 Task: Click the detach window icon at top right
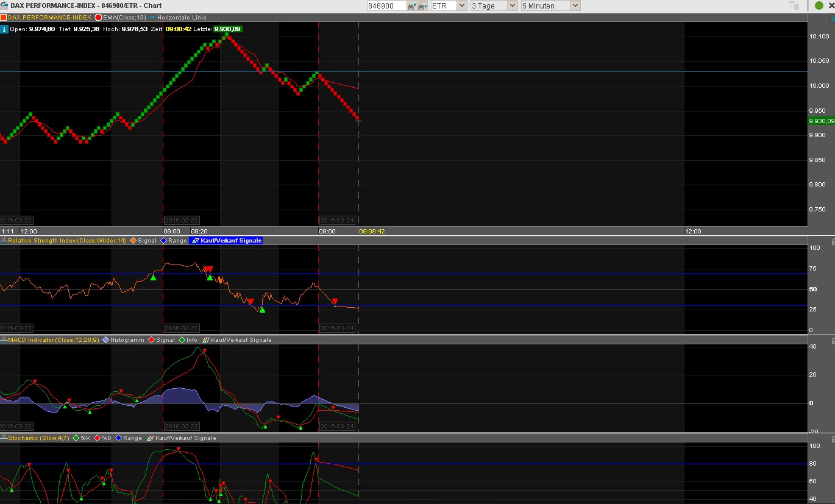(x=794, y=5)
